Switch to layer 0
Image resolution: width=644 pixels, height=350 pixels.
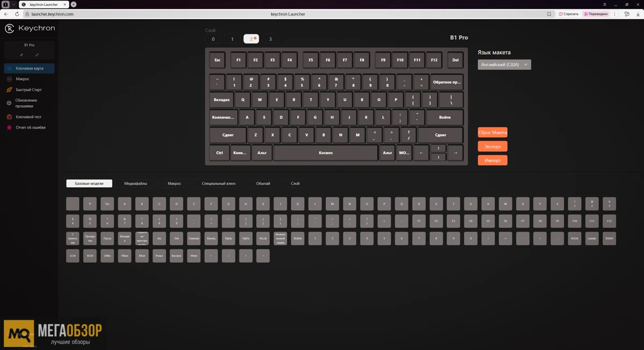click(x=213, y=39)
